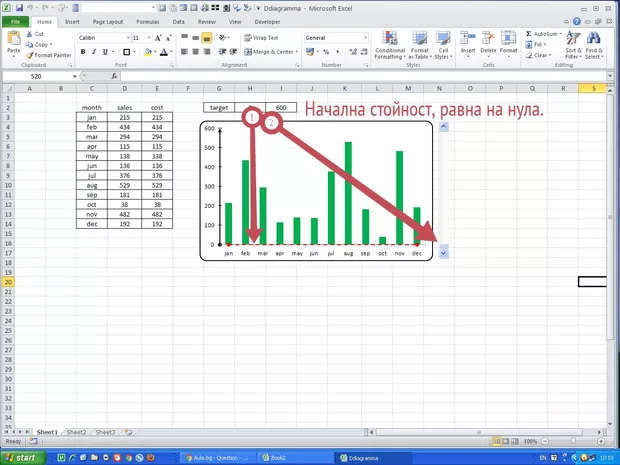The width and height of the screenshot is (620, 465).
Task: Toggle Align Text Left
Action: 184,52
